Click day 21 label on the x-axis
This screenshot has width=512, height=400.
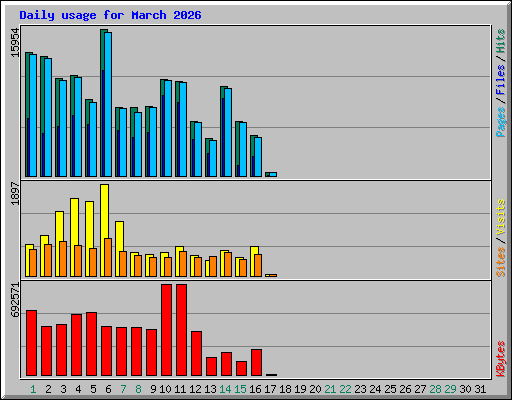tap(330, 389)
